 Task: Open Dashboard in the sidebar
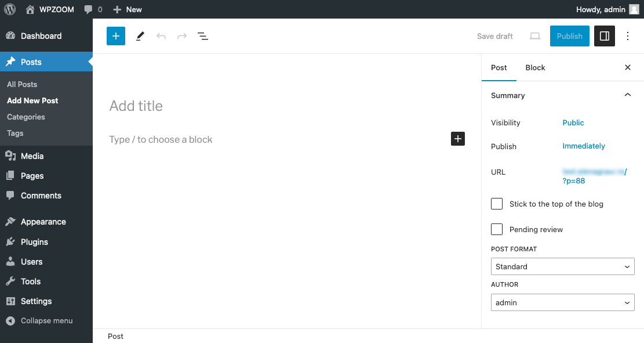click(x=46, y=36)
